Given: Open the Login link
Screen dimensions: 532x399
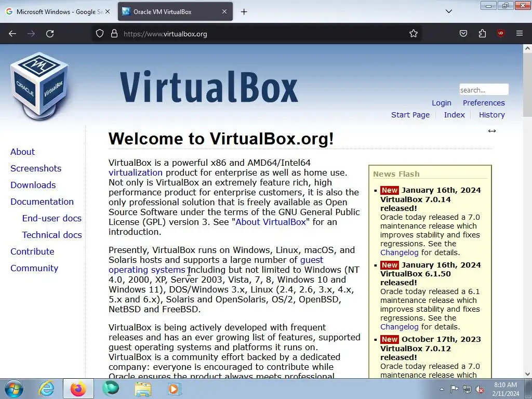Looking at the screenshot, I should click(x=442, y=103).
